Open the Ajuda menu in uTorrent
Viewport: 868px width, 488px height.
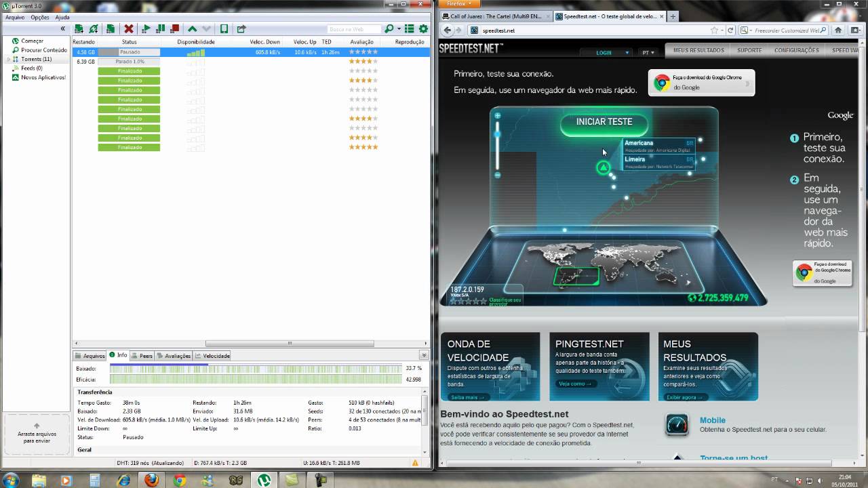pos(62,18)
